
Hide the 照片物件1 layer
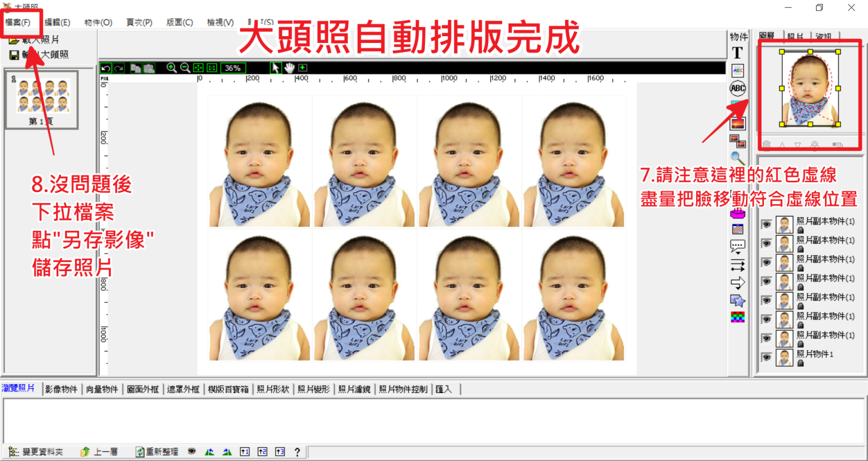click(x=766, y=356)
